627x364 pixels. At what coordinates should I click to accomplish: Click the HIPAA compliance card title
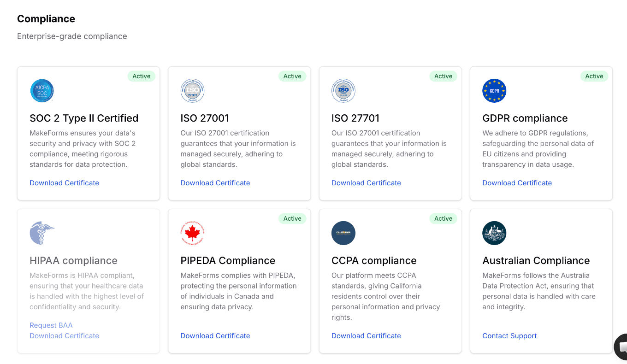tap(74, 261)
